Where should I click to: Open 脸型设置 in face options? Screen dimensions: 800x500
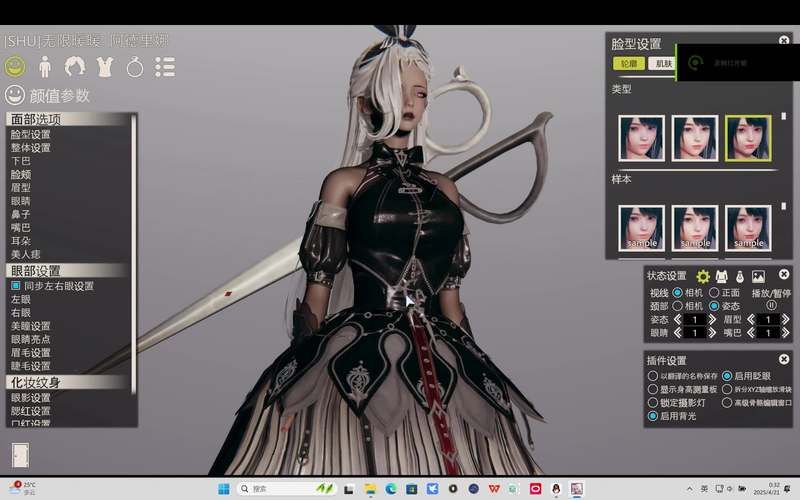[31, 134]
